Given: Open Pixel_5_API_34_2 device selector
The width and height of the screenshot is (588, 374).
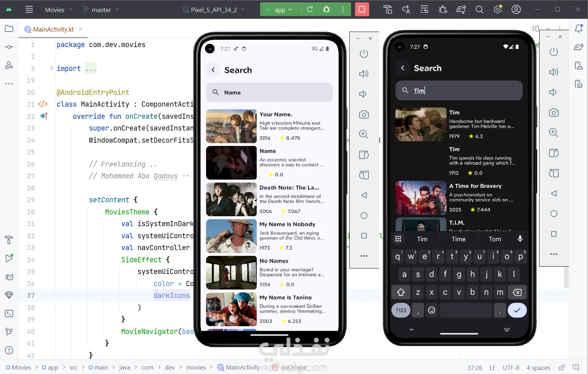Looking at the screenshot, I should [214, 10].
